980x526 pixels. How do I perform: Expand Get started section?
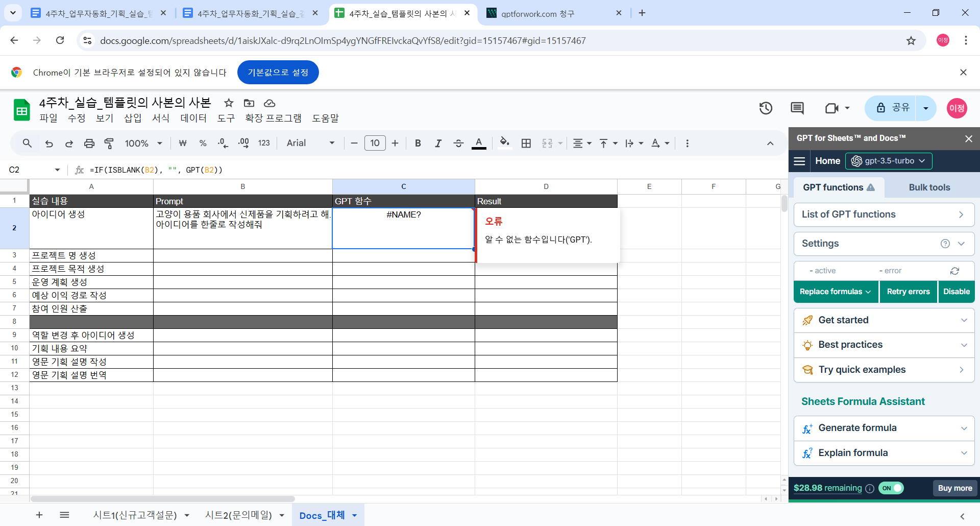pos(884,320)
